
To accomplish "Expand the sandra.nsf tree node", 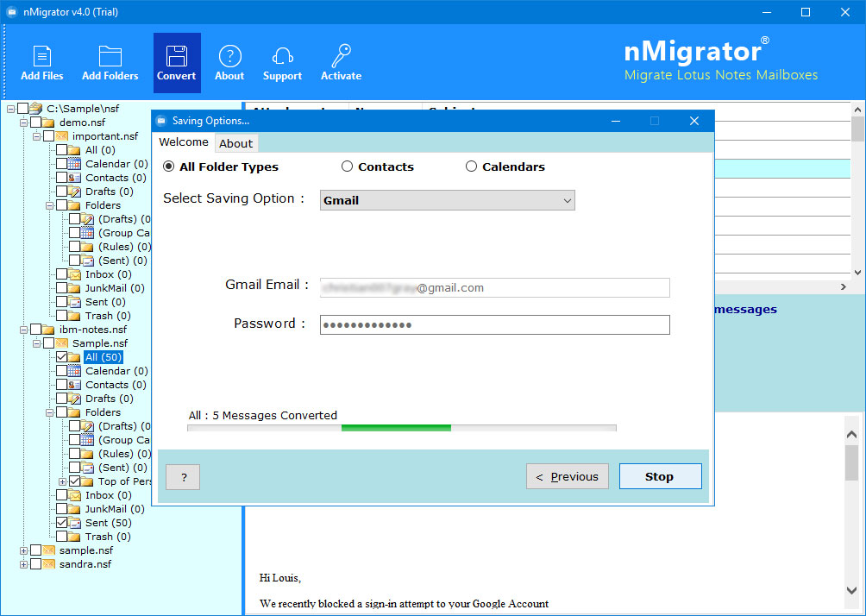I will (x=24, y=564).
